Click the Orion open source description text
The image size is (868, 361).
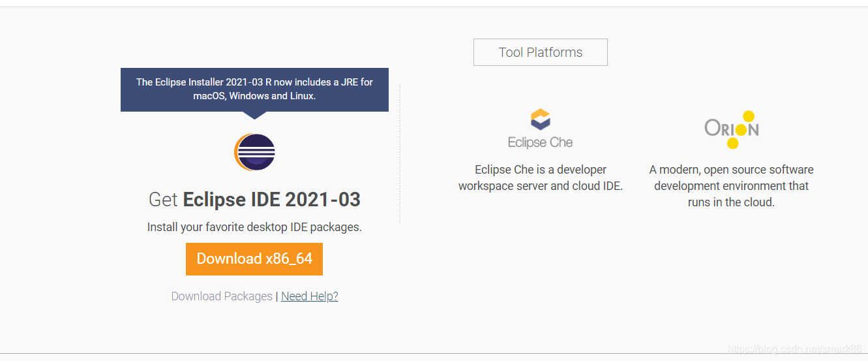pyautogui.click(x=731, y=186)
